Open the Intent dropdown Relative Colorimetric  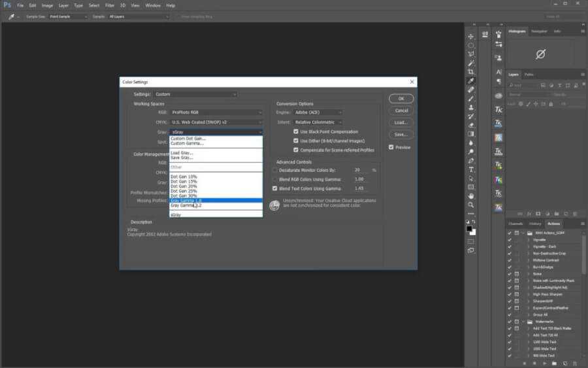point(318,122)
